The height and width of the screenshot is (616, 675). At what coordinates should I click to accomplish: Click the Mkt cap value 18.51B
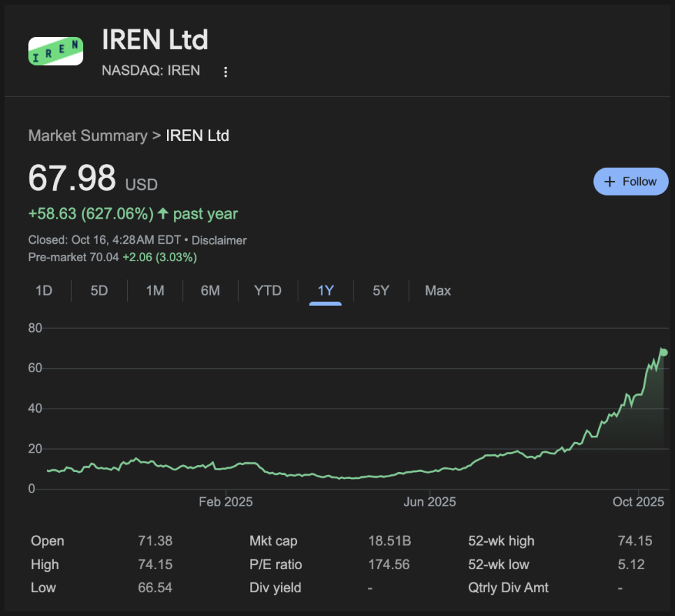(x=389, y=541)
